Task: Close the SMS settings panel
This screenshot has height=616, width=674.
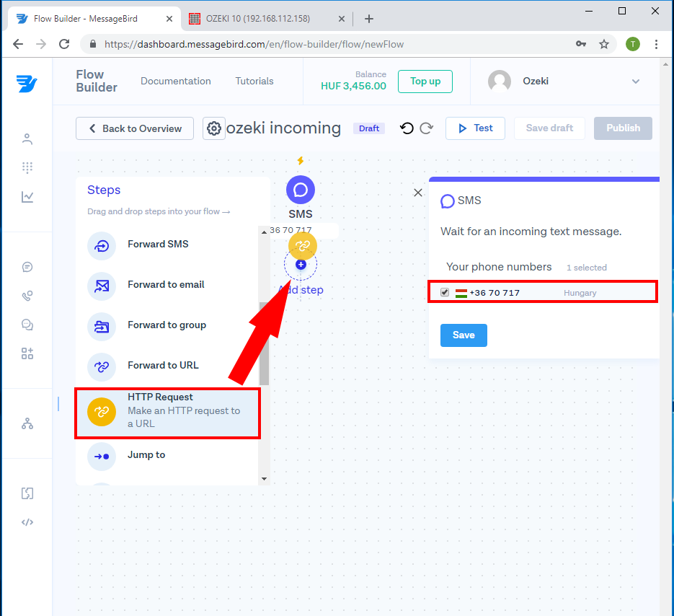Action: pyautogui.click(x=418, y=193)
